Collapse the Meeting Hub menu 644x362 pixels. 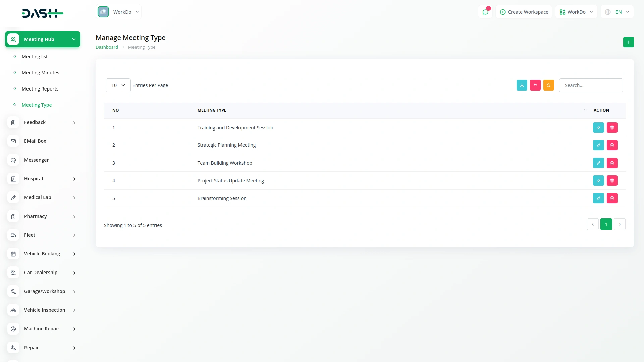(x=43, y=39)
